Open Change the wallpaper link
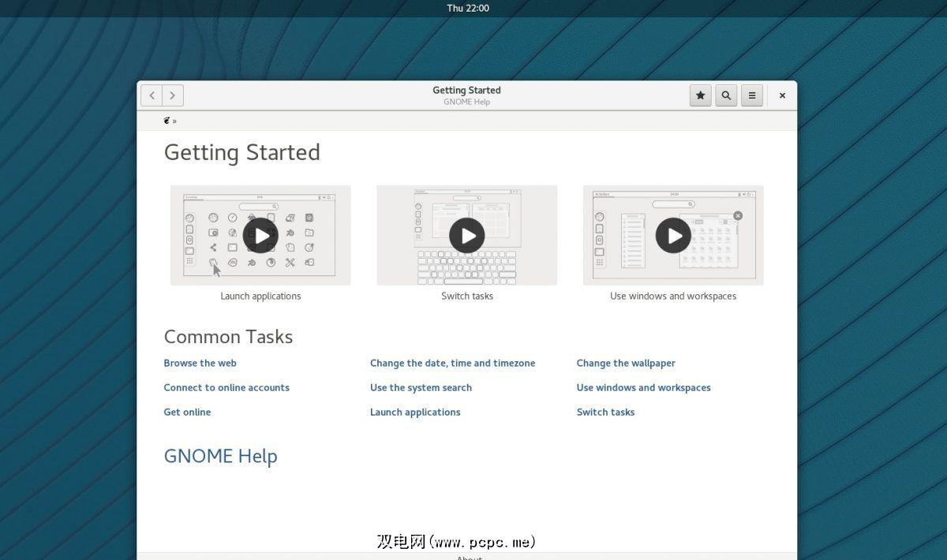This screenshot has width=947, height=560. pyautogui.click(x=626, y=363)
